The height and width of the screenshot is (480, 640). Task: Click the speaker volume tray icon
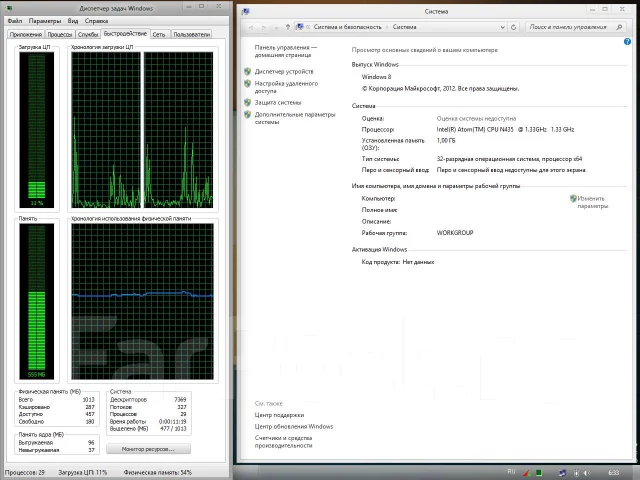click(x=587, y=473)
